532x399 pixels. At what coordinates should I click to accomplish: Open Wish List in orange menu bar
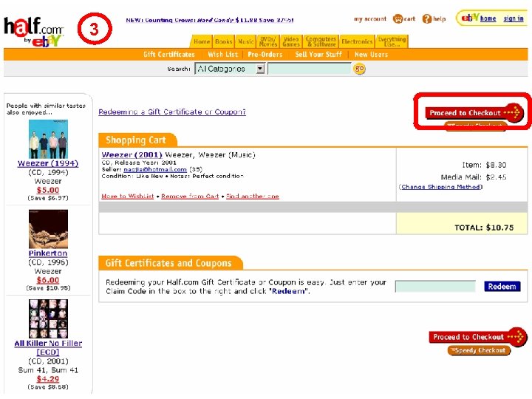point(222,55)
